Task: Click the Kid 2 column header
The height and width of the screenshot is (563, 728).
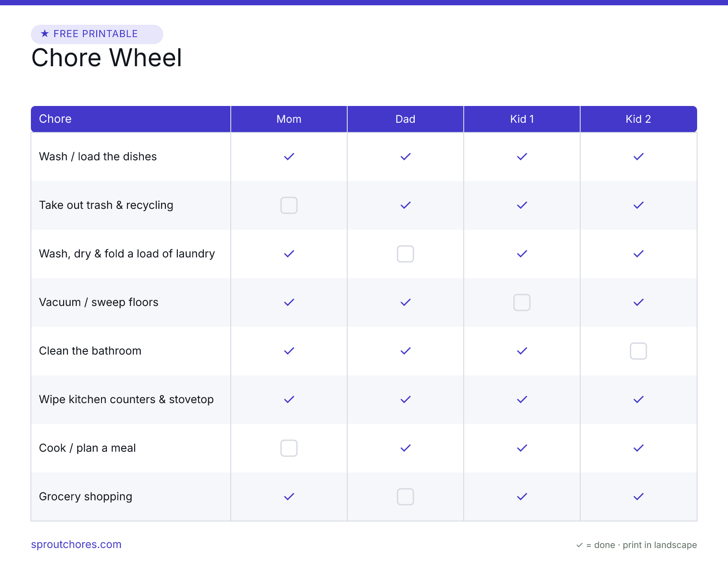Action: click(x=638, y=119)
